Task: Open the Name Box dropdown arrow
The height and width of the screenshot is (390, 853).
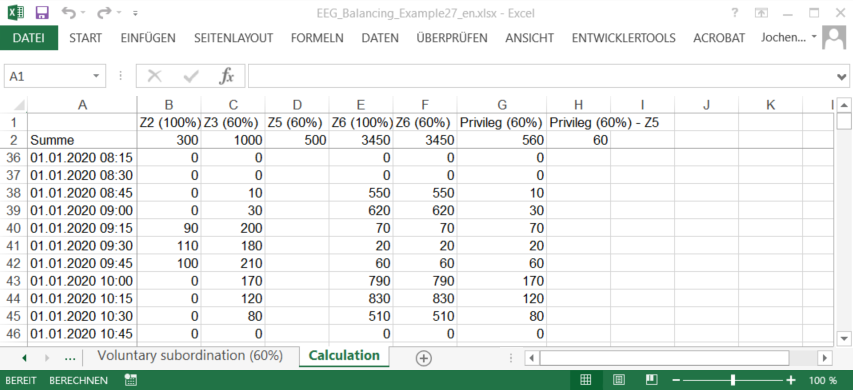Action: click(96, 76)
